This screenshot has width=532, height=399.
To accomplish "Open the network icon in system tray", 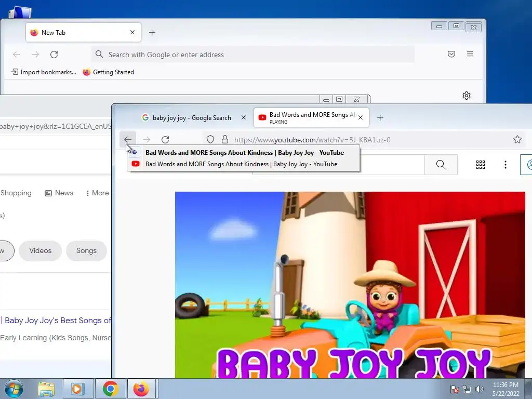I will point(467,389).
